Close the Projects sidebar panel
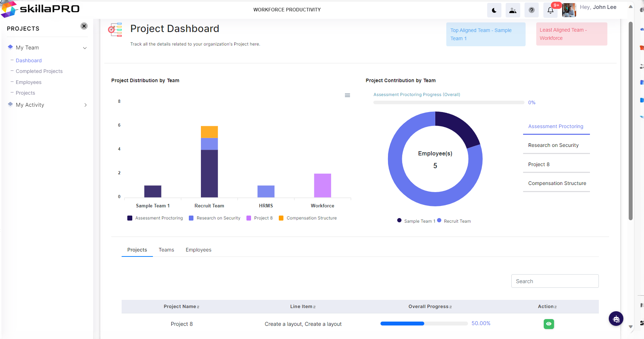 coord(84,26)
